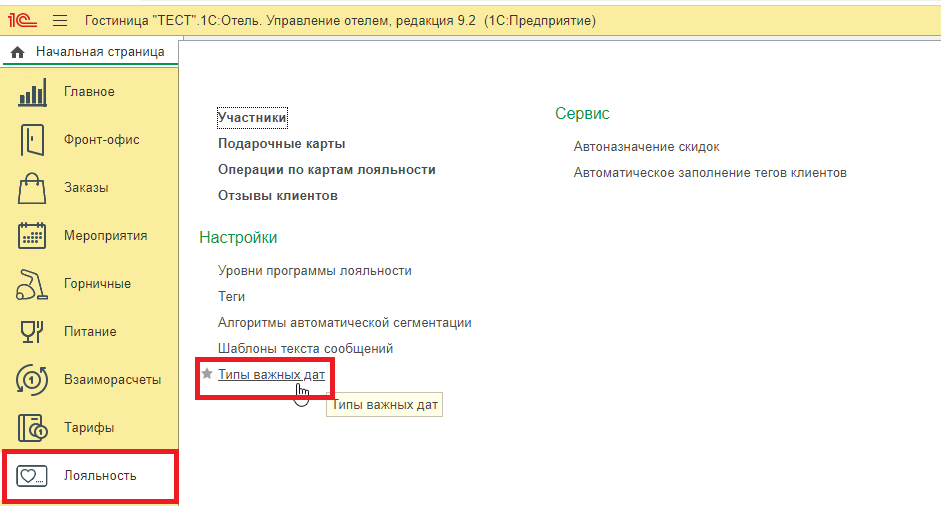Click the Мероприятия calendar icon
Screen dimensions: 941x506
point(32,236)
